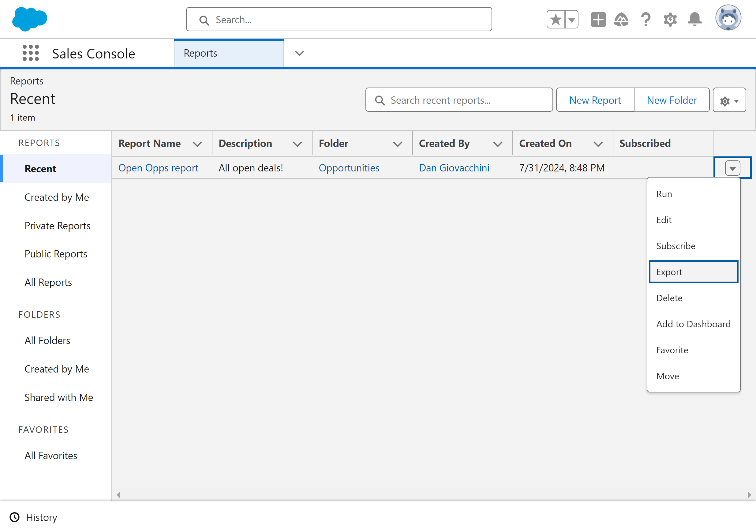Open the Trailhead guidance icon

click(x=621, y=19)
